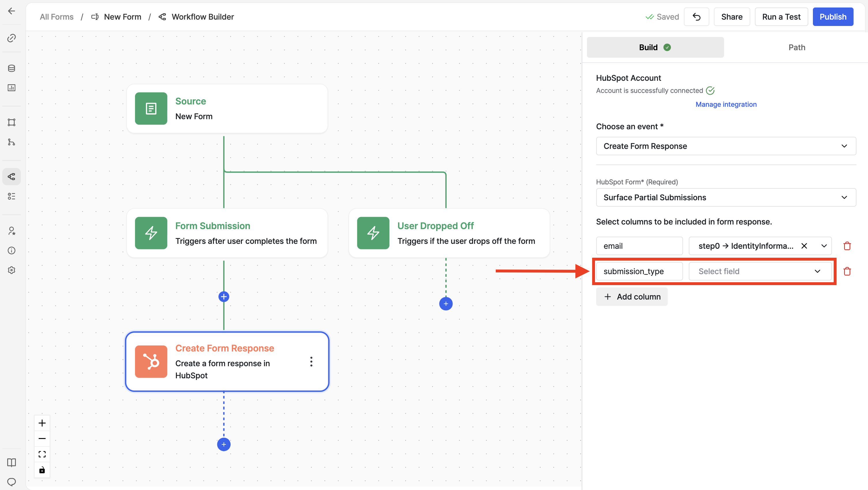Click the undo arrow icon

coord(696,17)
